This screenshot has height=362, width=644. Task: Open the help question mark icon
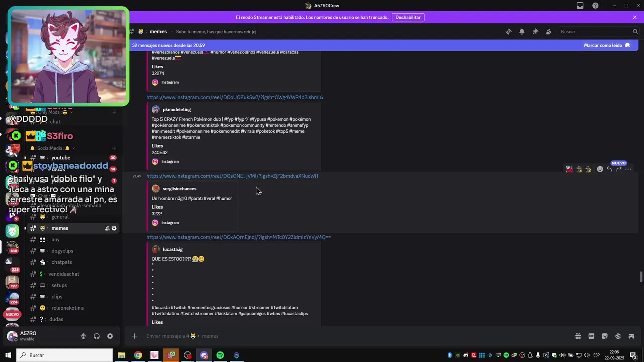(595, 6)
